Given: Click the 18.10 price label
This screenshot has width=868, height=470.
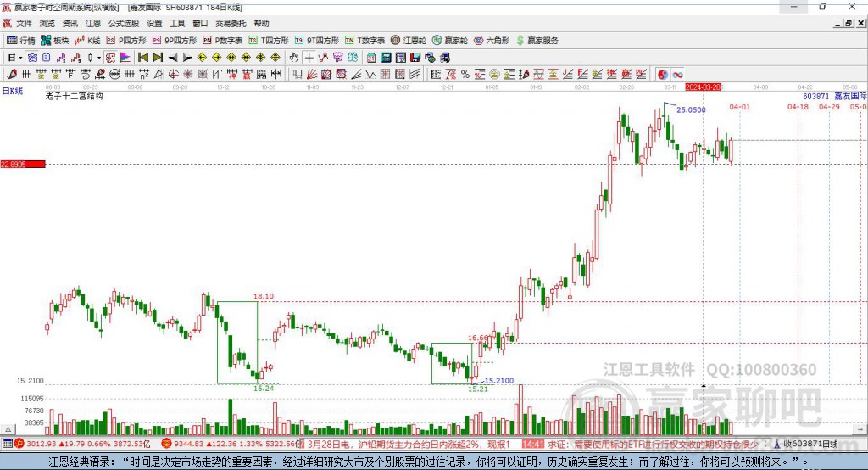Looking at the screenshot, I should click(264, 296).
